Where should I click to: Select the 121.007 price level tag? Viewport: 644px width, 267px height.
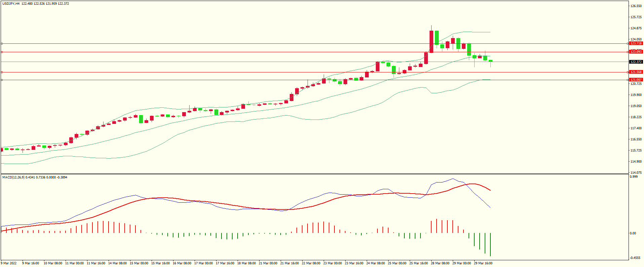coord(636,80)
